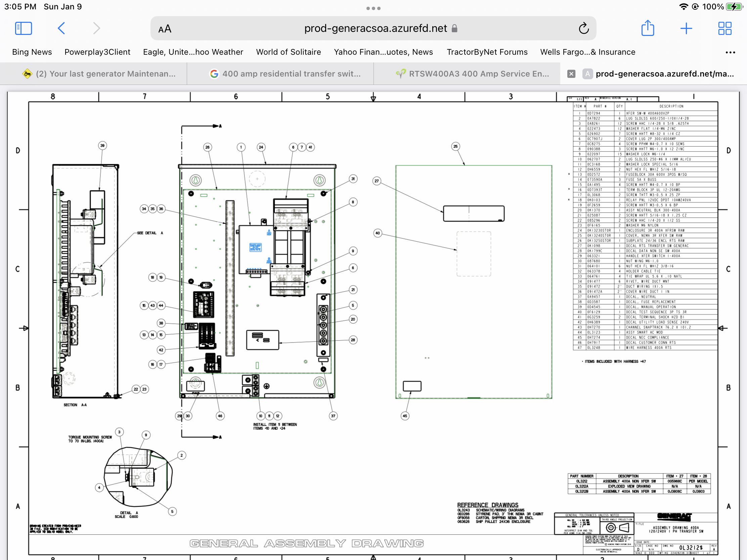
Task: Open a new tab with plus
Action: [x=686, y=28]
